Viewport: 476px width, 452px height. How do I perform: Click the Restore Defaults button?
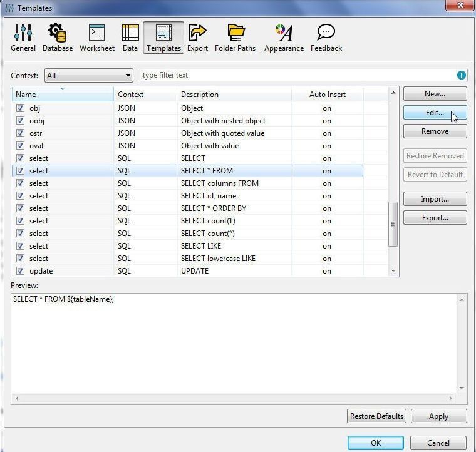point(376,416)
